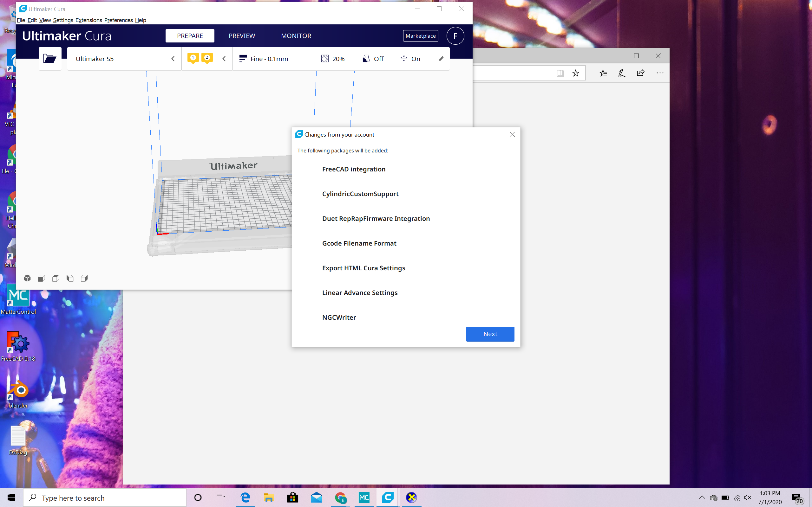Switch to the front view icon
Viewport: 812px width, 507px height.
click(x=42, y=278)
